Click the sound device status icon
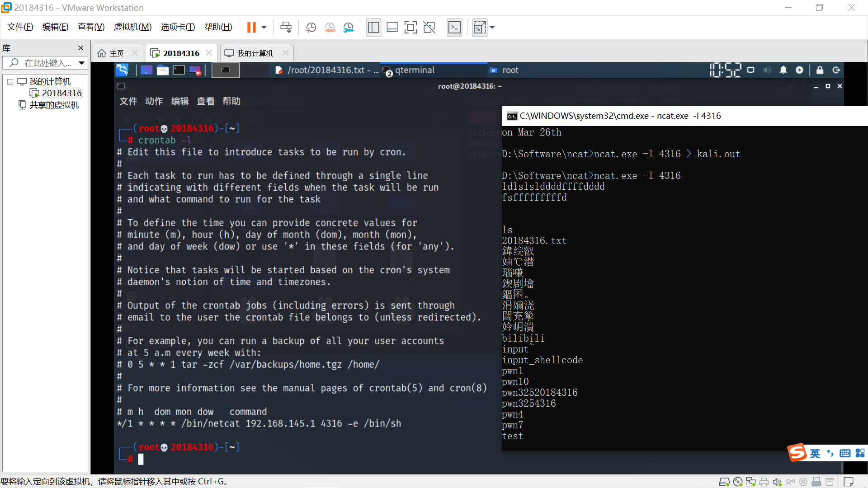This screenshot has height=488, width=868. pyautogui.click(x=777, y=482)
